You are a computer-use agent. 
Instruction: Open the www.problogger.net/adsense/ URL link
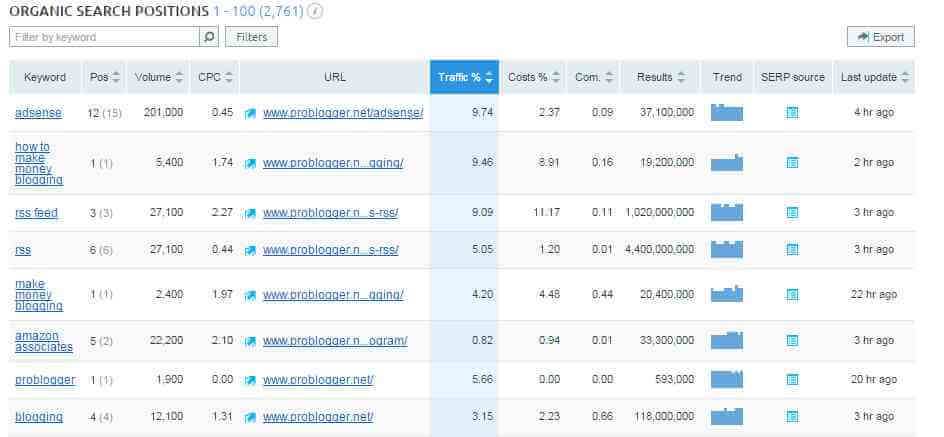coord(343,113)
